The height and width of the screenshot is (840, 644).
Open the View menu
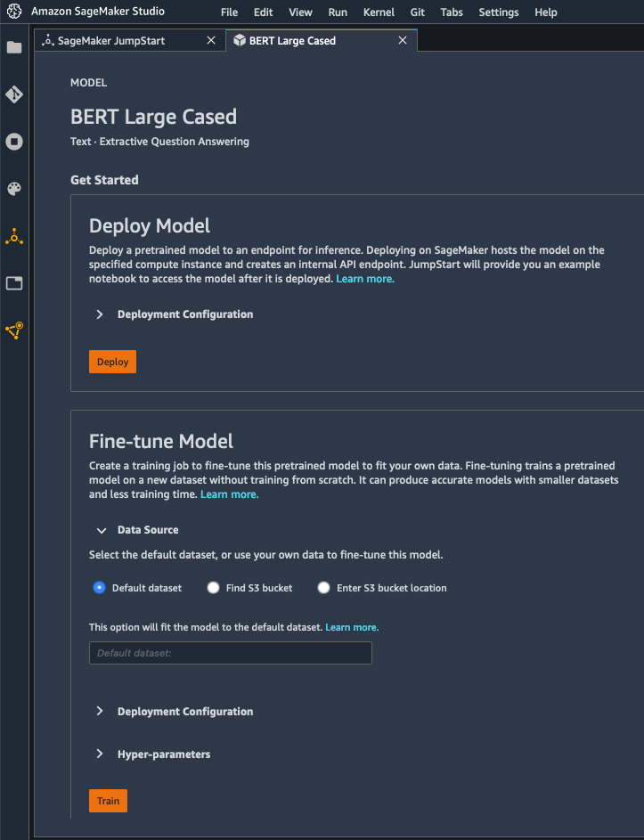point(300,12)
